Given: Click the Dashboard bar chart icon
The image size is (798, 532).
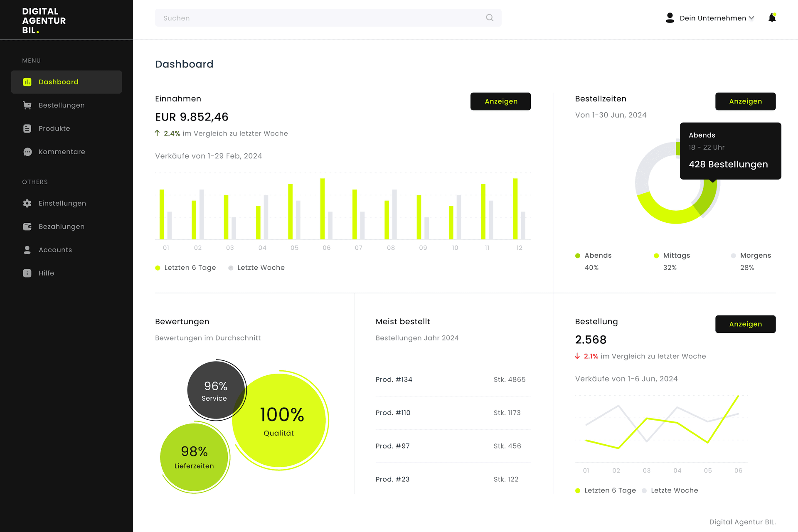Looking at the screenshot, I should [27, 82].
